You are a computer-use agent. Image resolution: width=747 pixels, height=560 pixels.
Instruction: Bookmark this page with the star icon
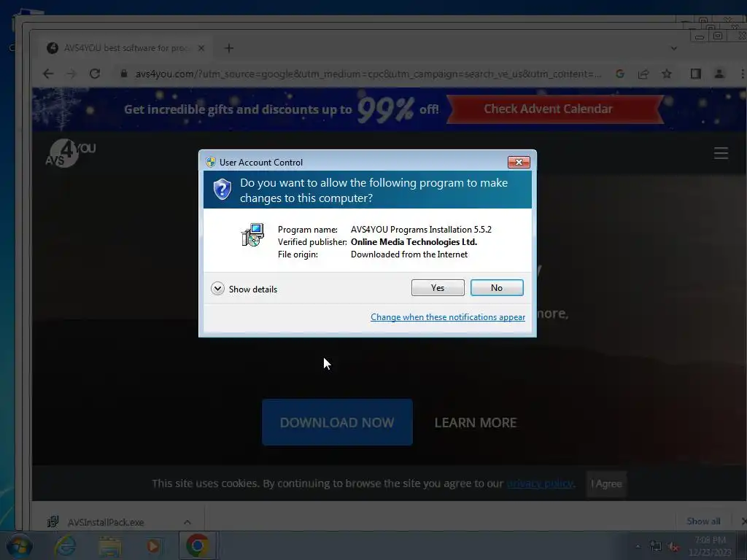pos(667,74)
